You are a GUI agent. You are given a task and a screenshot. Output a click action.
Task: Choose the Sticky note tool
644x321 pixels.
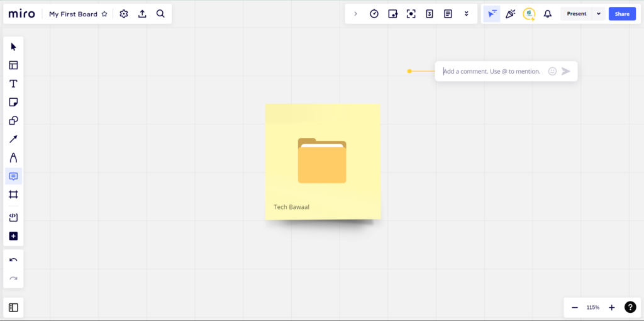[13, 102]
